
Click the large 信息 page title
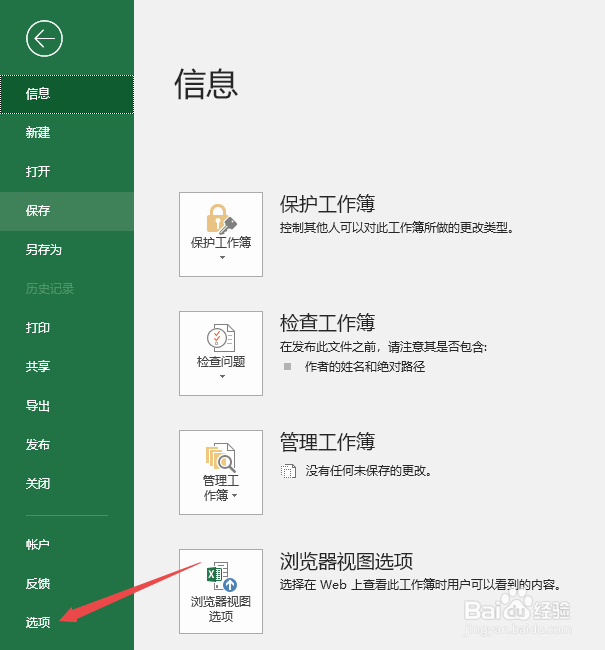[x=206, y=84]
